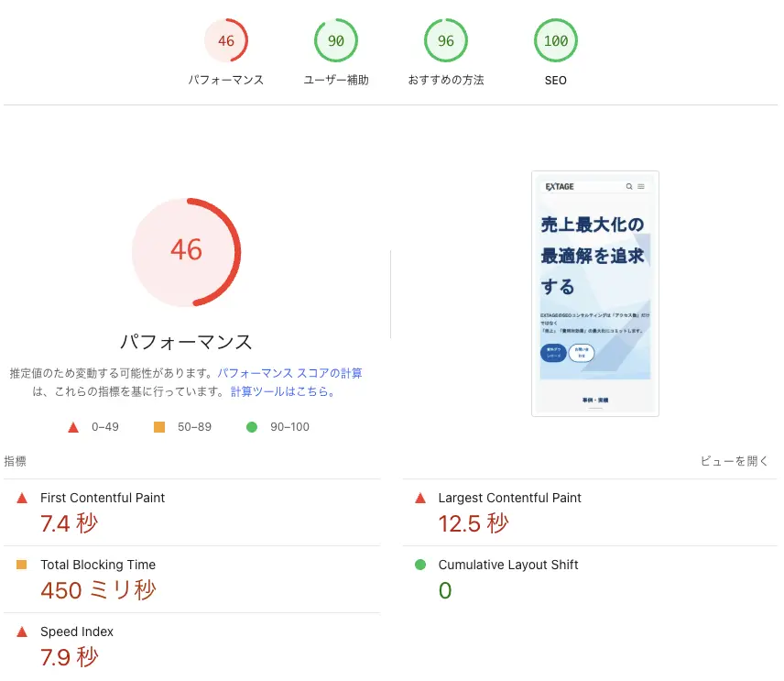
Task: Select the おすすめの方法 gauge showing 96
Action: pyautogui.click(x=446, y=40)
